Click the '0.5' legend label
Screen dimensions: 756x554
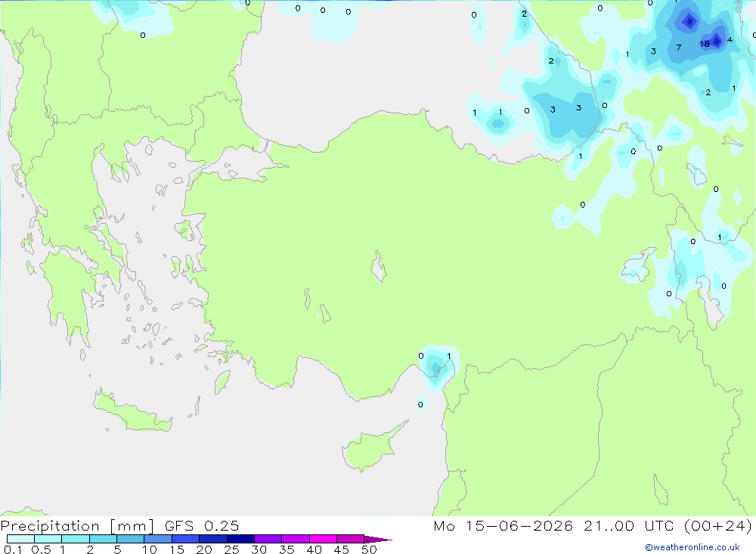click(41, 549)
